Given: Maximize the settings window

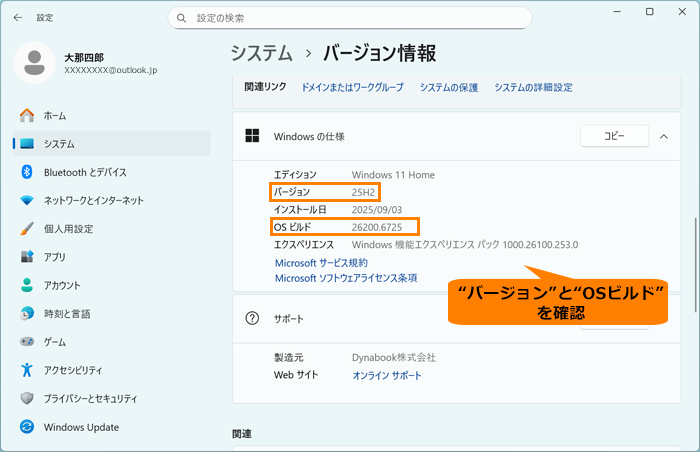Looking at the screenshot, I should tap(650, 12).
